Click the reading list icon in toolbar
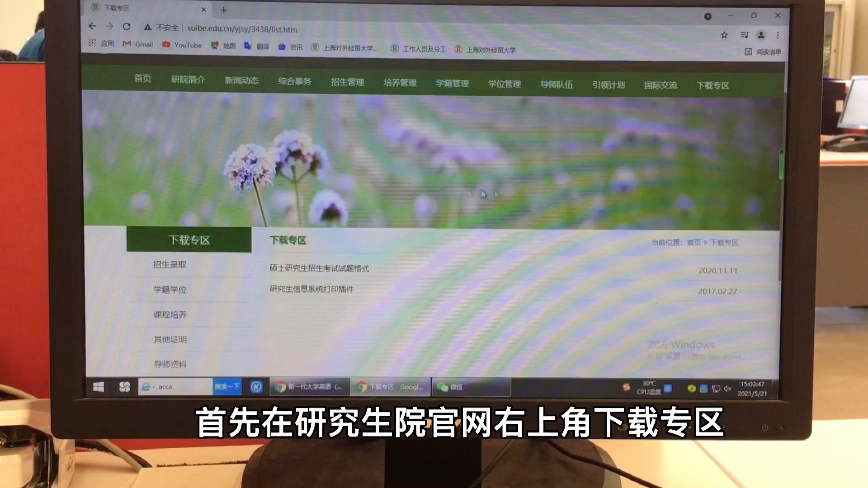868x488 pixels. pyautogui.click(x=748, y=52)
